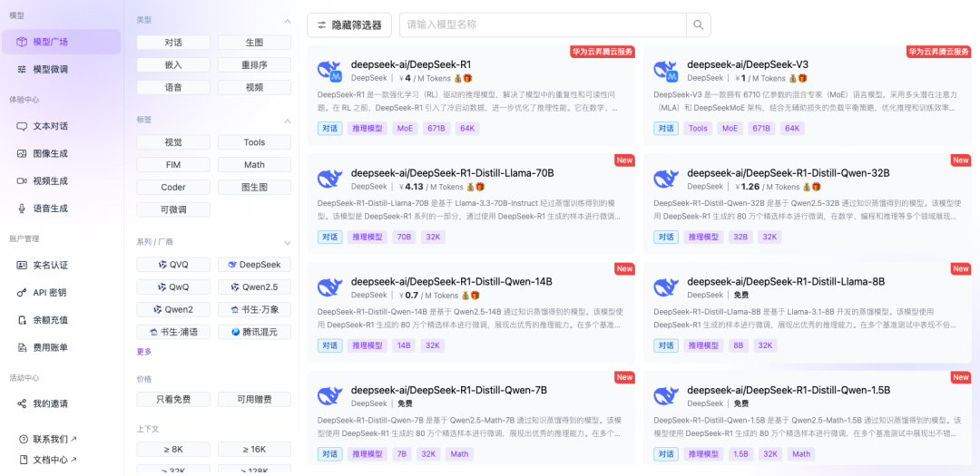
Task: Click the 实名认证 ID card icon
Action: pos(22,265)
